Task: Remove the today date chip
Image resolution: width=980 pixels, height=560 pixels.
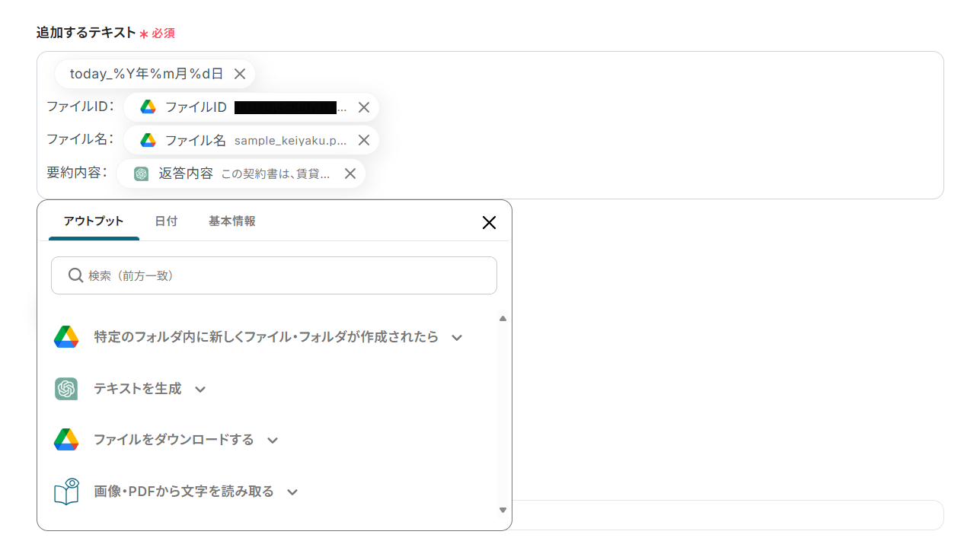Action: coord(239,74)
